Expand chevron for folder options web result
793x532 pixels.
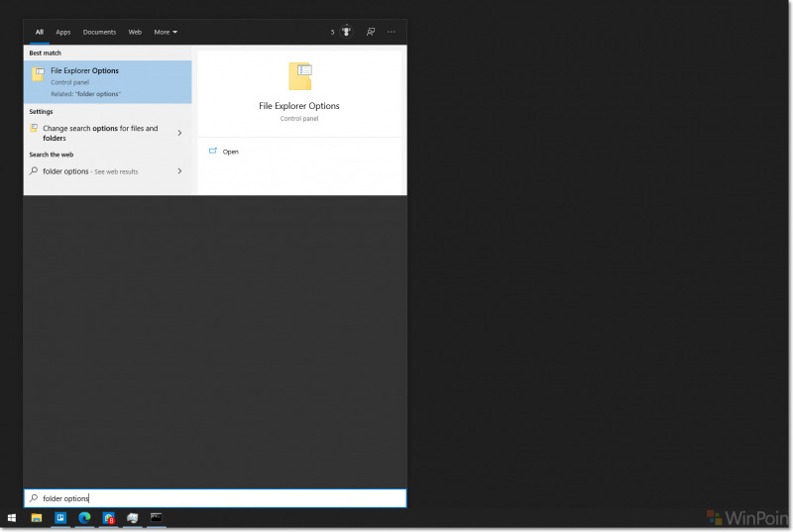pos(179,171)
